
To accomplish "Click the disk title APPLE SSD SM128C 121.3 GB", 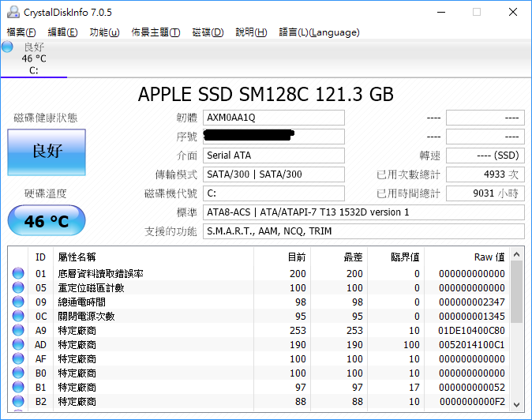I will click(266, 94).
